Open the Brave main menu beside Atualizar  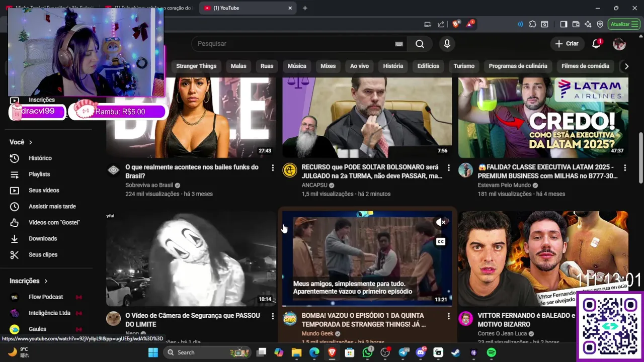(x=634, y=24)
